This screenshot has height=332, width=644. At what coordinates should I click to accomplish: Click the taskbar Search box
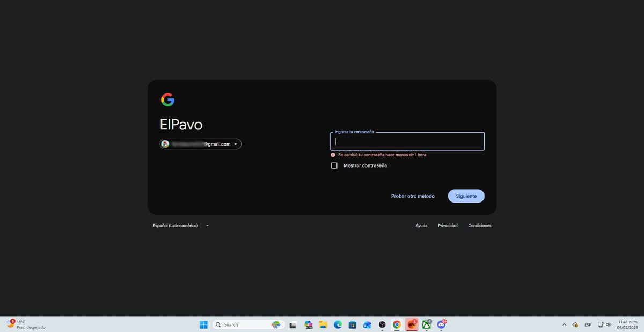(239, 324)
